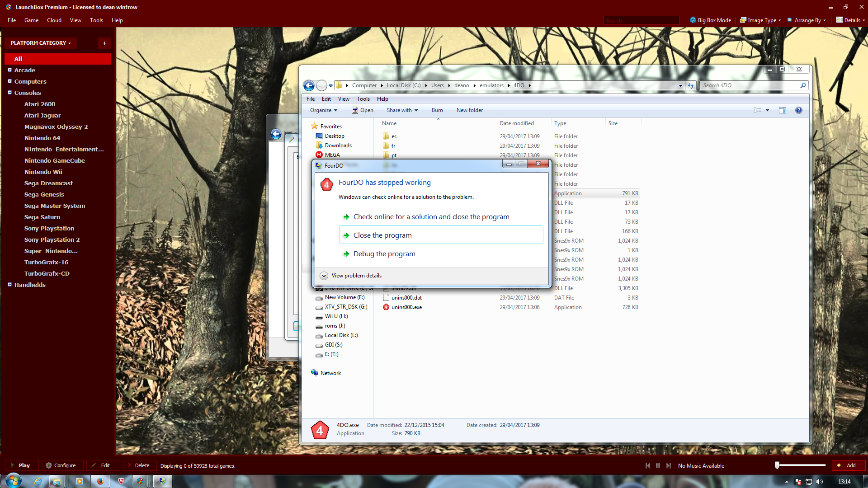Image resolution: width=868 pixels, height=488 pixels.
Task: Select the fr folder
Action: 393,146
